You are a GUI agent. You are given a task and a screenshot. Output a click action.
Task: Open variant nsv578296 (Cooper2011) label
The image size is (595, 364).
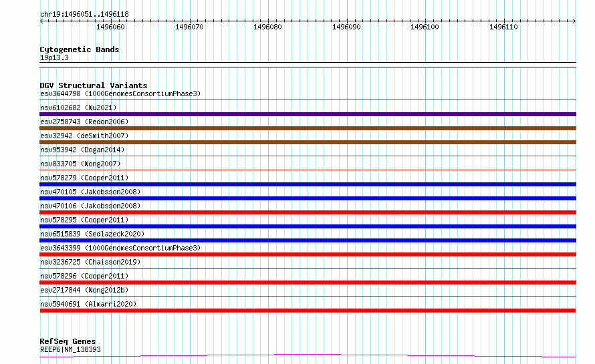click(x=84, y=276)
